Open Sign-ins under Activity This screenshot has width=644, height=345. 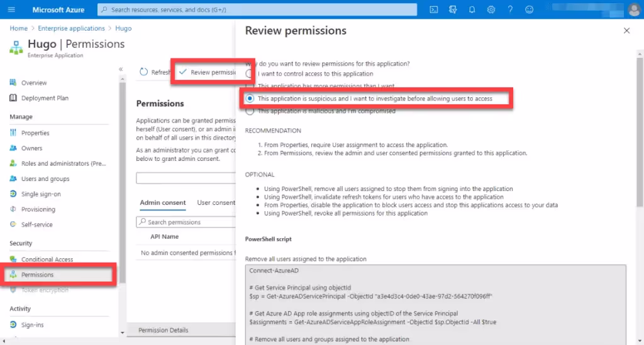point(33,325)
